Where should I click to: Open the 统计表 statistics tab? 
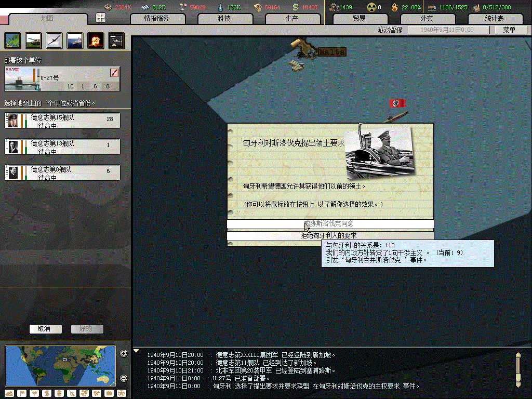pos(495,19)
